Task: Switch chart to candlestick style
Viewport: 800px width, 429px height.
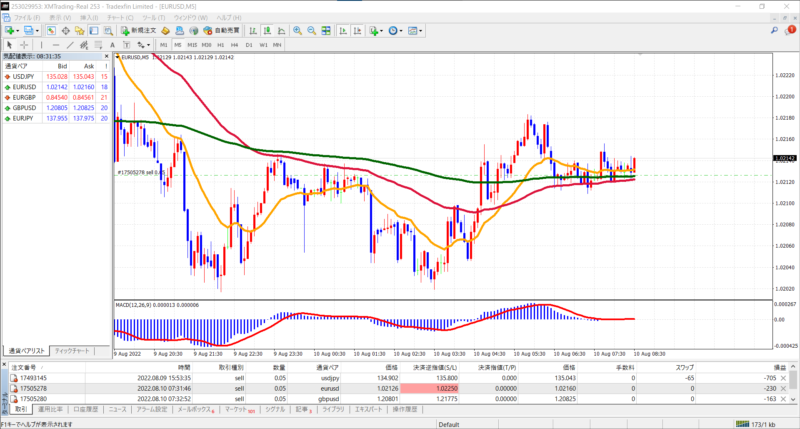Action: point(267,31)
